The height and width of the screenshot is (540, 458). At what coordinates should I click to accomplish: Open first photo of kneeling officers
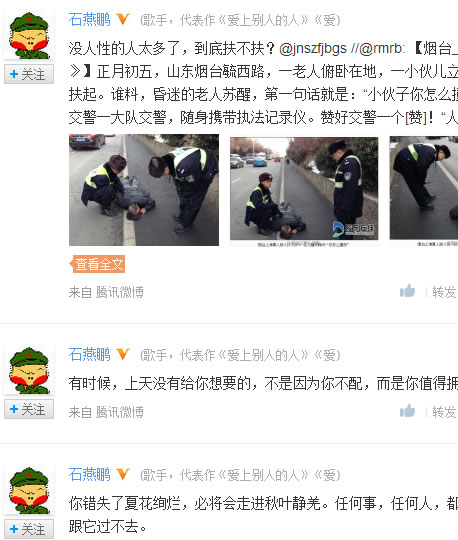(144, 190)
